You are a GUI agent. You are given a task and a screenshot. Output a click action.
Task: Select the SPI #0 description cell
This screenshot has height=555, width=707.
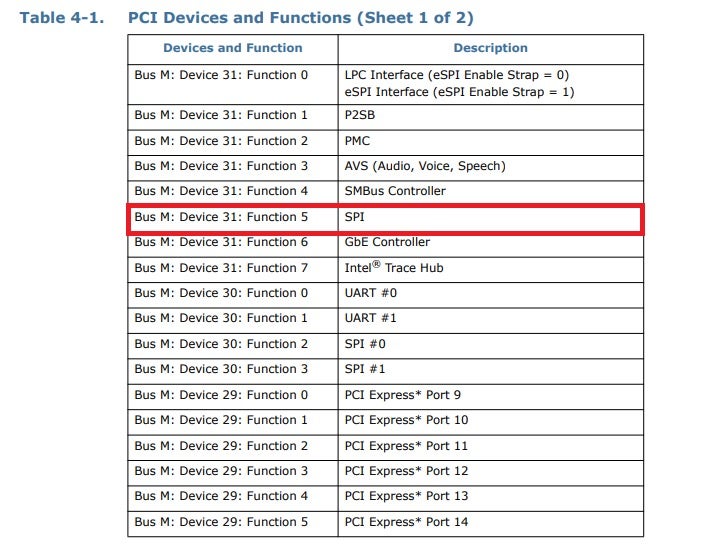(365, 344)
